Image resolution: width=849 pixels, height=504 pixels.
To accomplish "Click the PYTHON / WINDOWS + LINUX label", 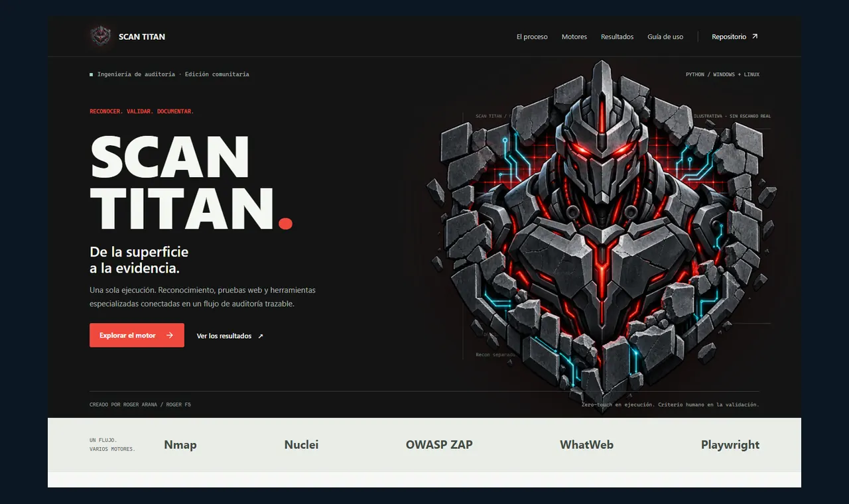I will (x=723, y=74).
